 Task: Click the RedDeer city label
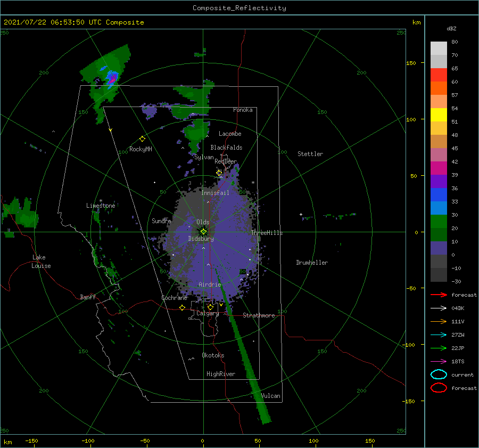coord(226,161)
